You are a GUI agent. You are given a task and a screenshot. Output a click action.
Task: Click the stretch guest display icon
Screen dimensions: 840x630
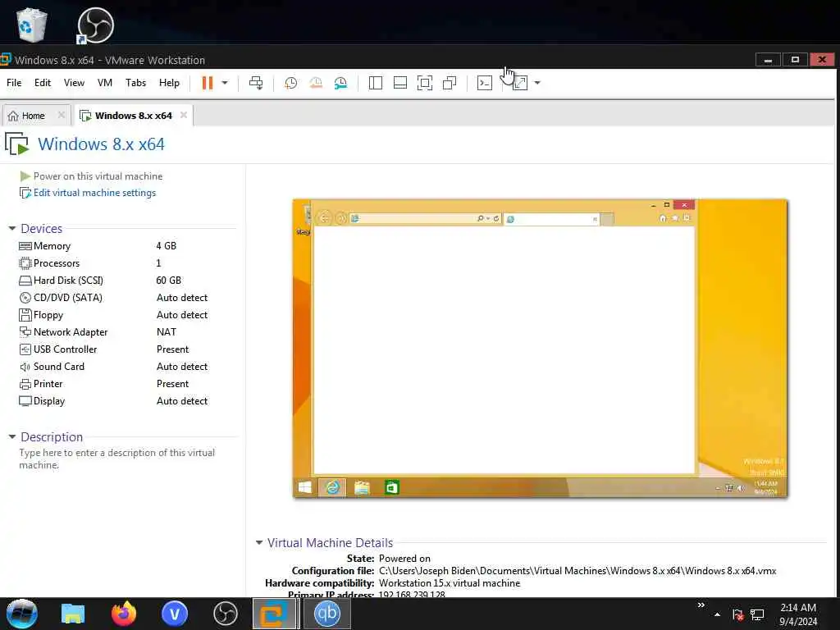tap(520, 83)
